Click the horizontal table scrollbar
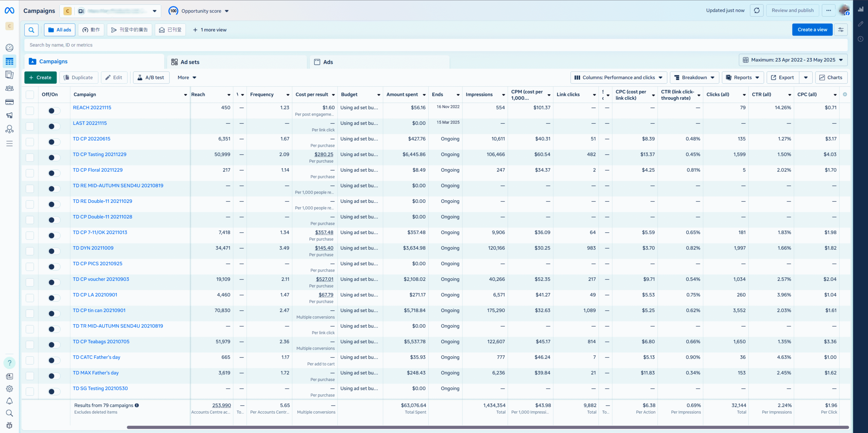868x433 pixels. 488,427
